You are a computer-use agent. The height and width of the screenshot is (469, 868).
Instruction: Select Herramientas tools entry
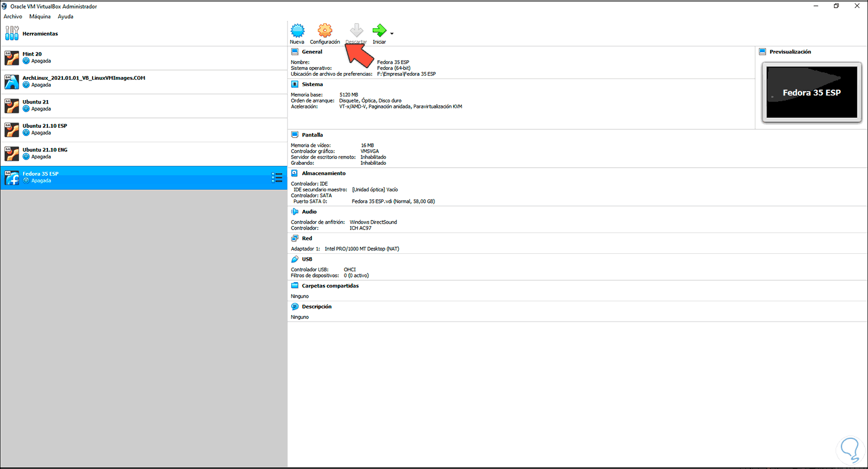144,34
